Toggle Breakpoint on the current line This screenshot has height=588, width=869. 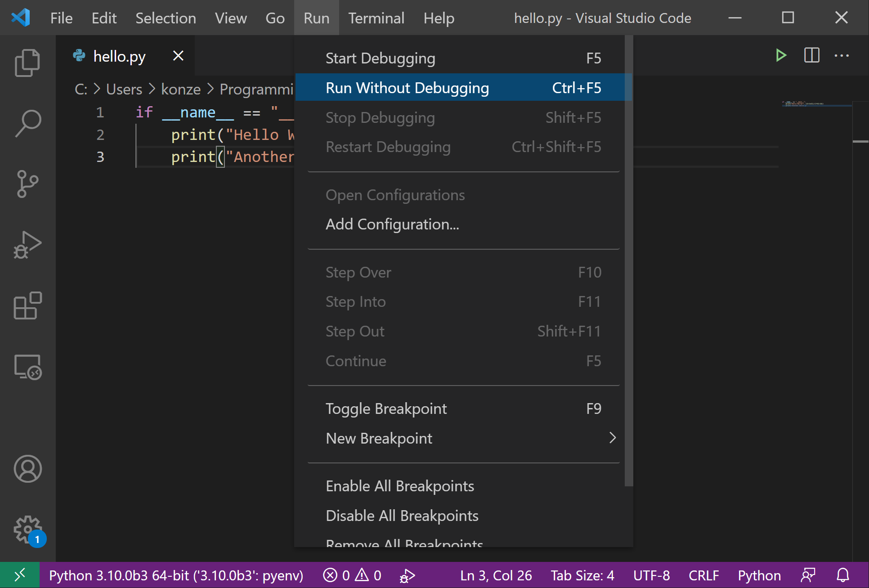point(386,408)
